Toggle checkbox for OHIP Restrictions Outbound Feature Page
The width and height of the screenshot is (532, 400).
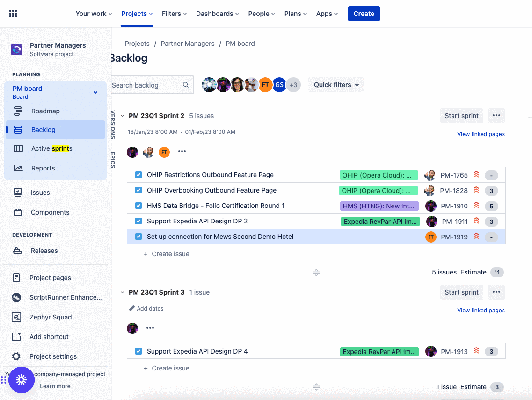pyautogui.click(x=138, y=175)
